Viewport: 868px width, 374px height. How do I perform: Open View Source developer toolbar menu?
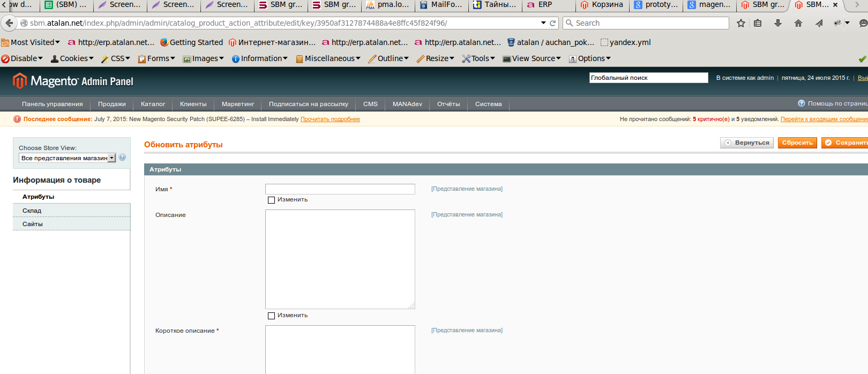click(532, 58)
